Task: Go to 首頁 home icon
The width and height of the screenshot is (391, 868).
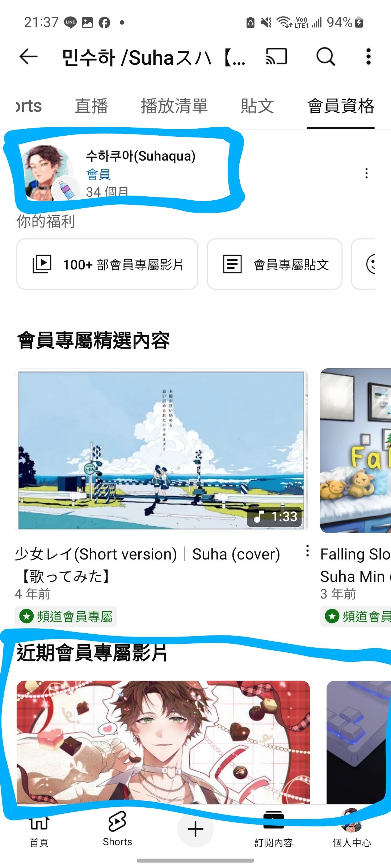Action: [39, 831]
